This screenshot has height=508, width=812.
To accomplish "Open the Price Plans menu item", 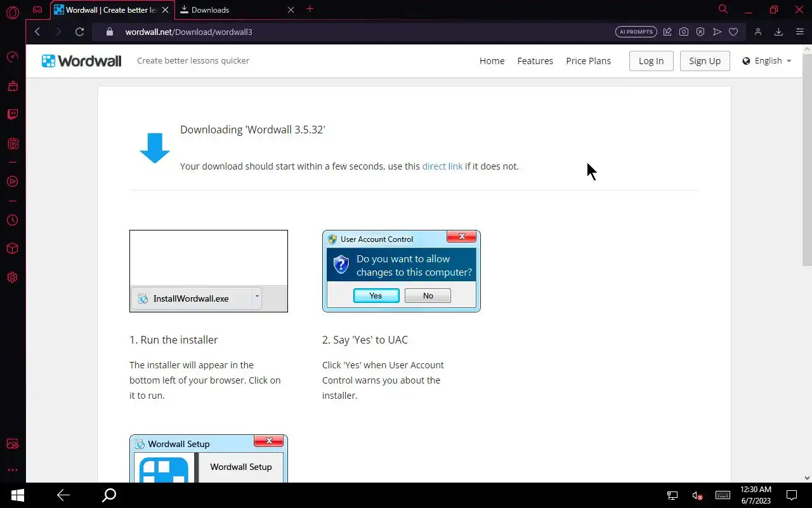I will (589, 61).
